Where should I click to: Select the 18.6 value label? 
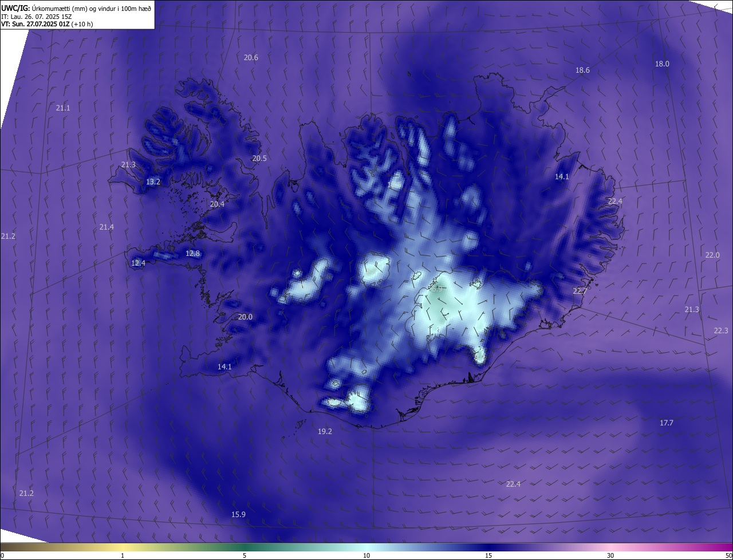tap(582, 70)
